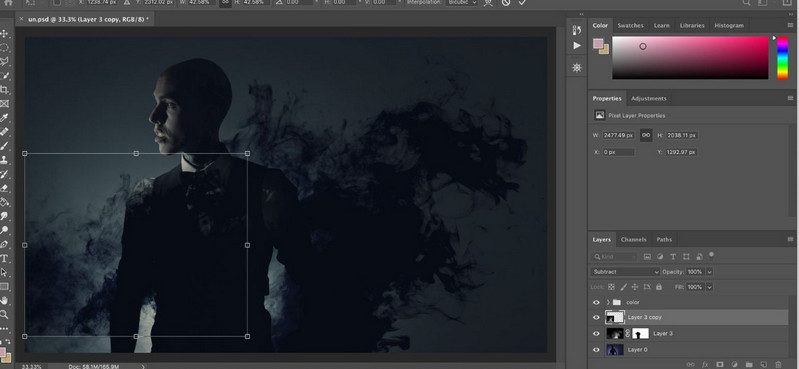The width and height of the screenshot is (799, 369).
Task: Select the Pen tool
Action: pyautogui.click(x=5, y=244)
